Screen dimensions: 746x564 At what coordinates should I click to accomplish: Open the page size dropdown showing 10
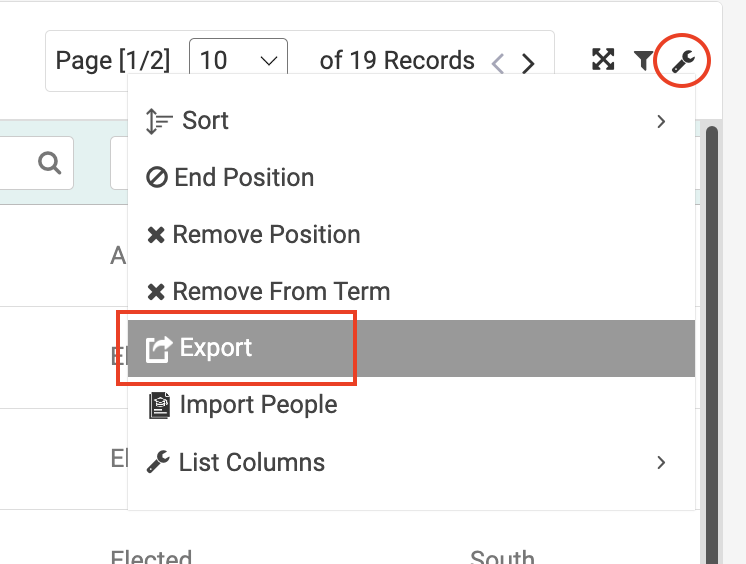(238, 59)
